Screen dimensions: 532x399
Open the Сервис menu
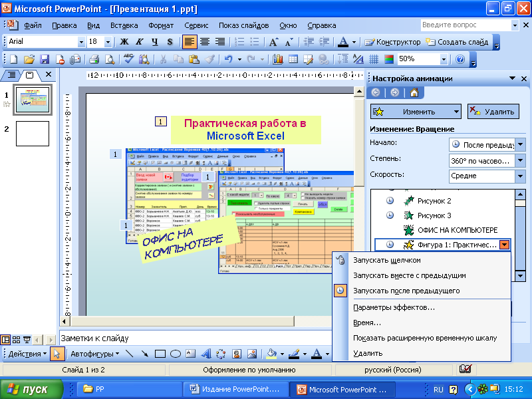click(x=196, y=25)
